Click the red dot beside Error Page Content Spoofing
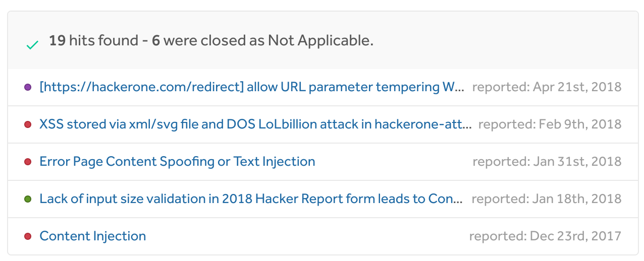 tap(28, 162)
